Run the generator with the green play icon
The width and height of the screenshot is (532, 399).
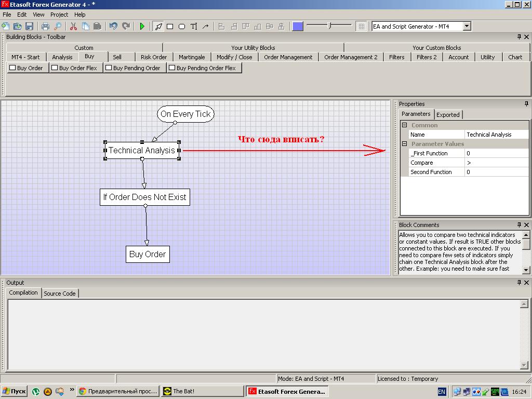142,26
